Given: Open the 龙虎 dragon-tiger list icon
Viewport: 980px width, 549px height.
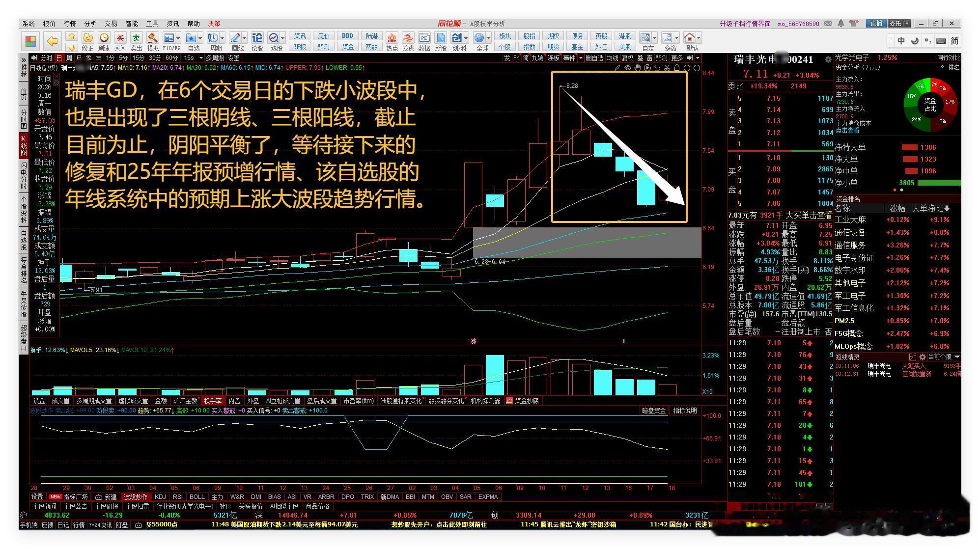Looking at the screenshot, I should point(408,38).
